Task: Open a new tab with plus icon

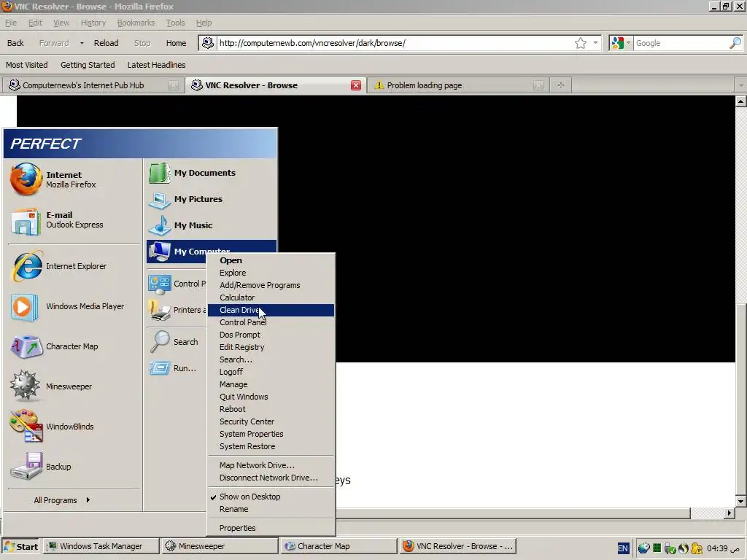Action: point(561,85)
